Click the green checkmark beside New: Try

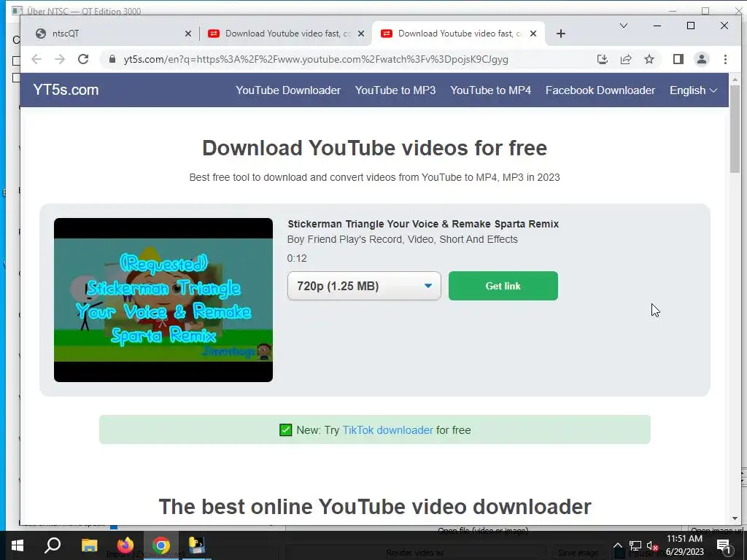[x=285, y=430]
